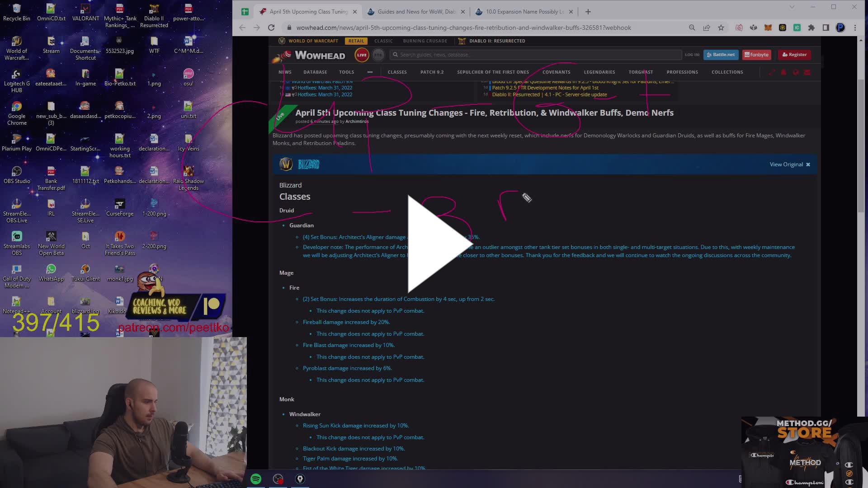Expand the CLASSES navigation menu
The width and height of the screenshot is (868, 488).
tap(397, 72)
